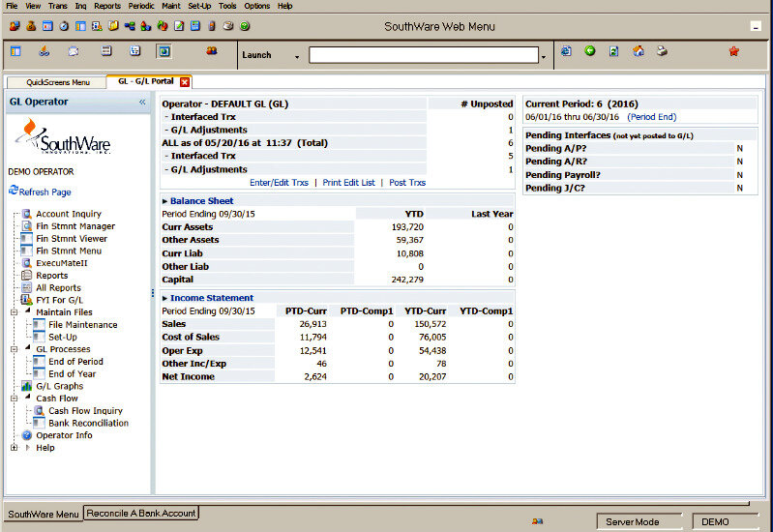Close the GL - G/L Portal tab
Image resolution: width=773 pixels, height=532 pixels.
pos(185,82)
